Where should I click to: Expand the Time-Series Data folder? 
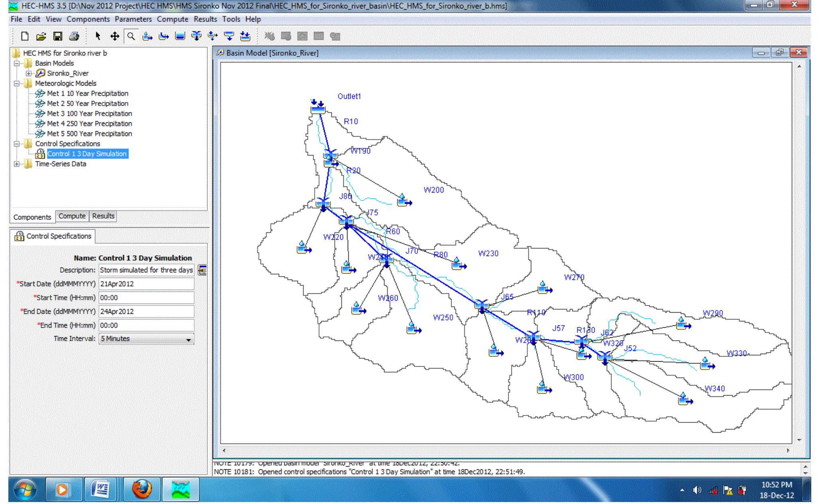[x=17, y=164]
